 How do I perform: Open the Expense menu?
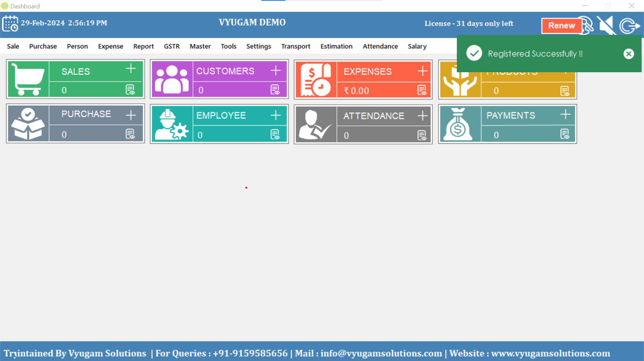111,46
